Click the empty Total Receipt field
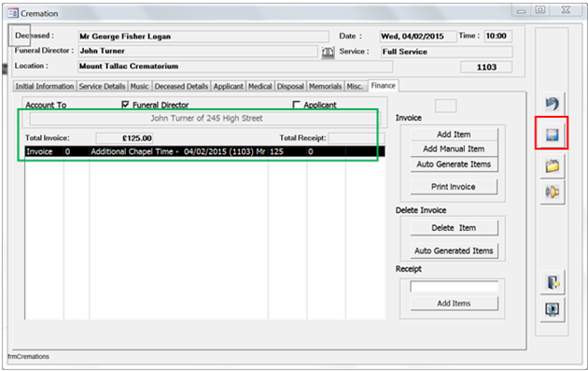 [357, 138]
